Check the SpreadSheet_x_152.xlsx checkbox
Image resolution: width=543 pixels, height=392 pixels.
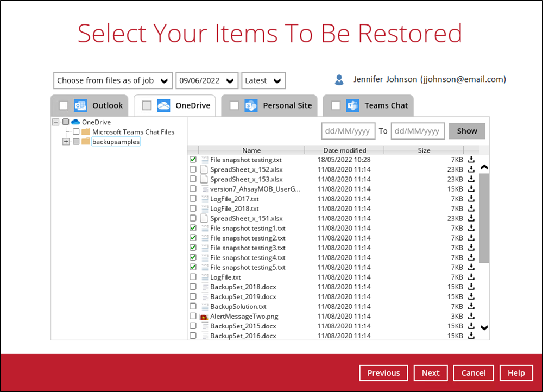coord(193,169)
